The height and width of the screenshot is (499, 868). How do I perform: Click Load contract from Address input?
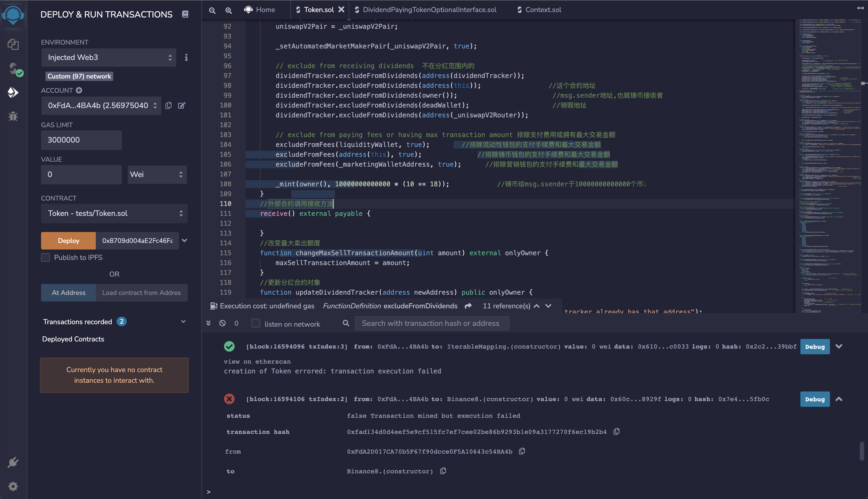tap(141, 293)
